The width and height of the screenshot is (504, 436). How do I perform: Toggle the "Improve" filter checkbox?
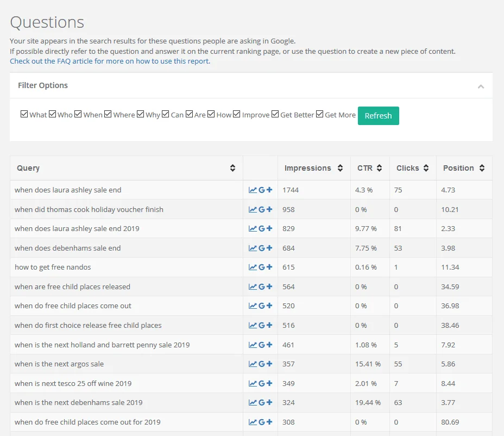coord(236,114)
